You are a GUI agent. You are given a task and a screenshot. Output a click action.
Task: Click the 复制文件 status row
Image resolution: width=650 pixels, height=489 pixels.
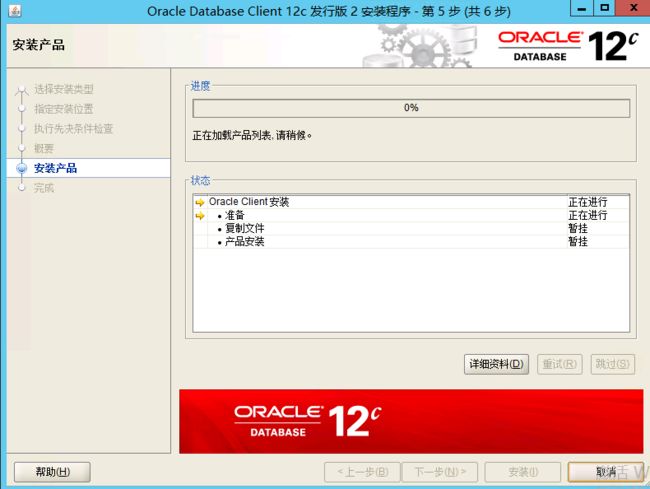click(x=411, y=229)
